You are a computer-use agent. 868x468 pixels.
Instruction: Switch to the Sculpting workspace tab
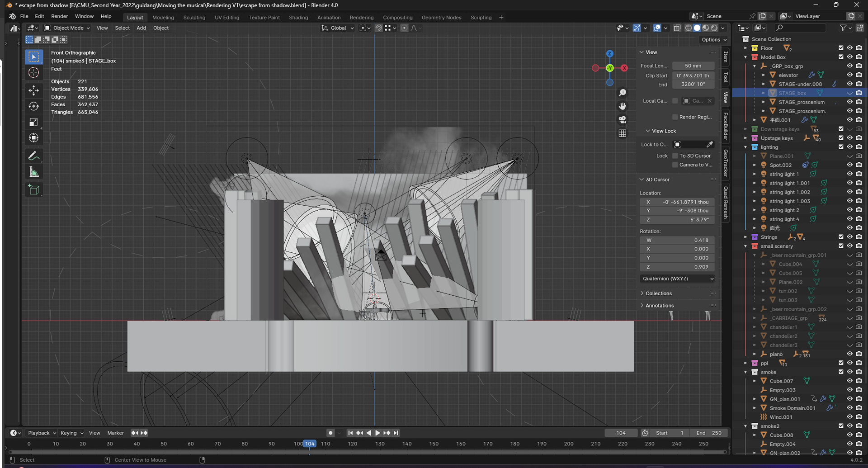click(194, 18)
